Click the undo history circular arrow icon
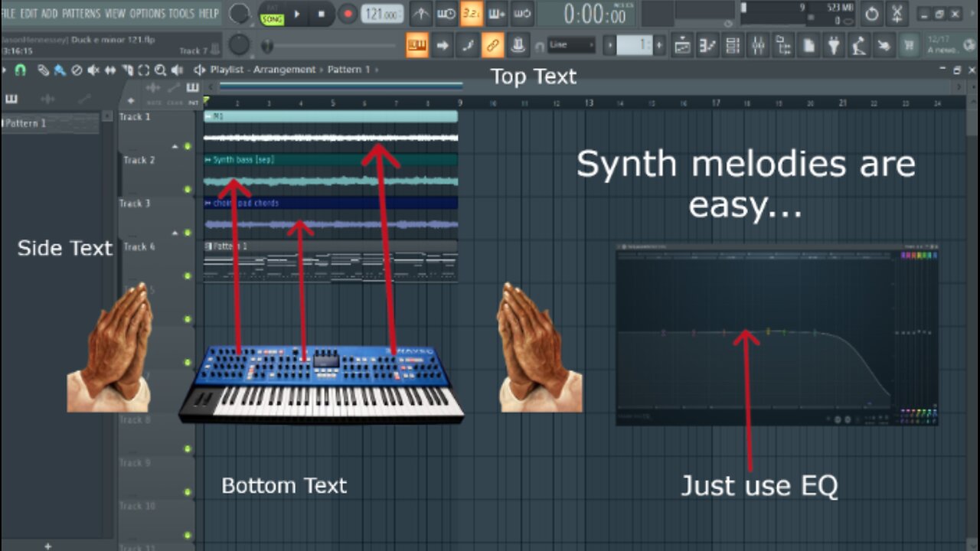 pos(872,14)
